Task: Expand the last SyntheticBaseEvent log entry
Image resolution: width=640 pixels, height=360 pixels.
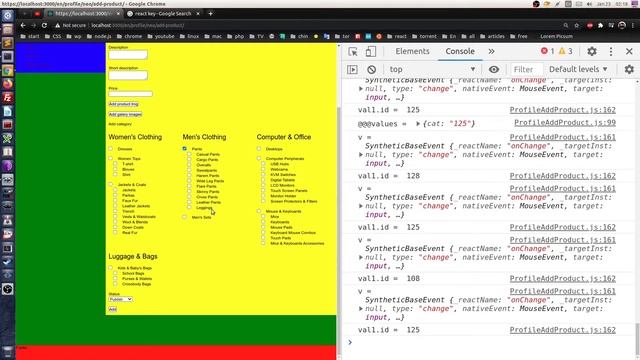Action: pos(361,309)
